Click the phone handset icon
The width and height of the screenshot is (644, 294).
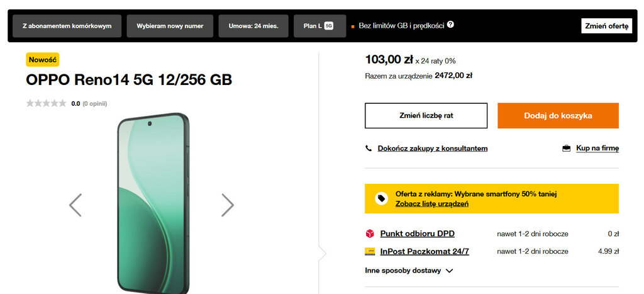coord(369,149)
